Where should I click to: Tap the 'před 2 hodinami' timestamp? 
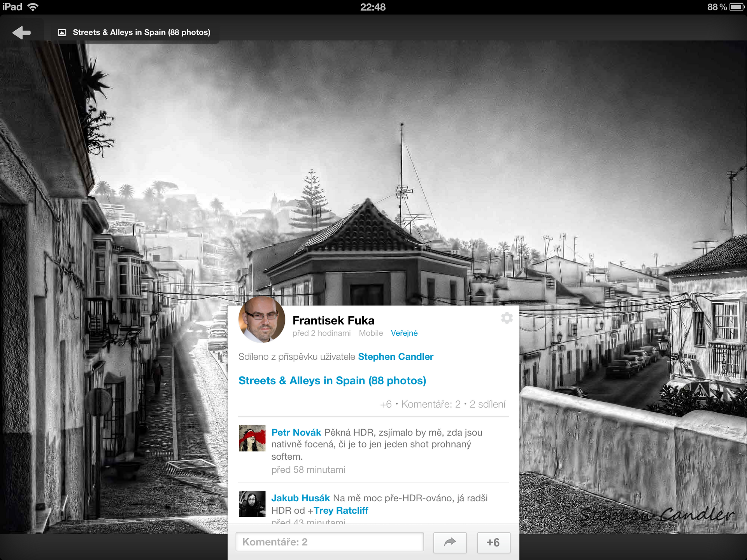tap(321, 333)
